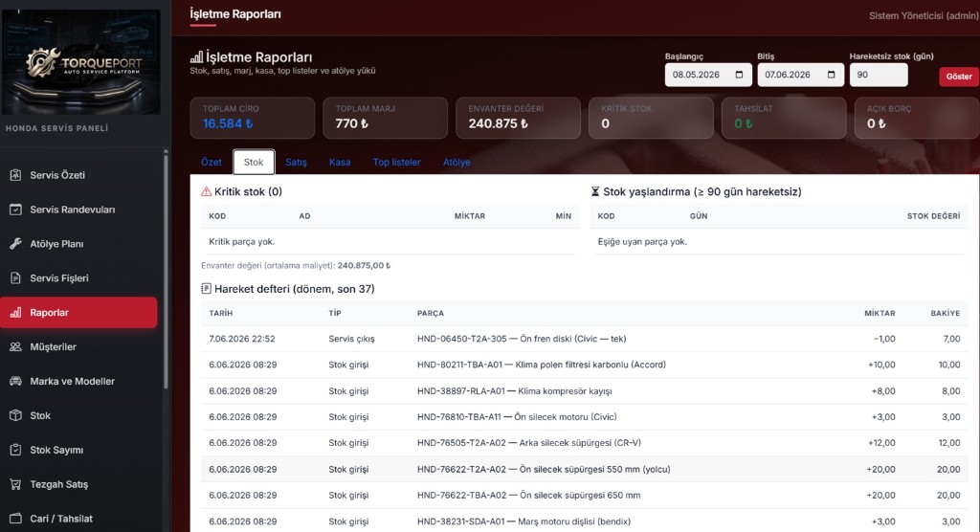980x532 pixels.
Task: Click the 7.06.2026 22:52 date cell
Action: [242, 339]
